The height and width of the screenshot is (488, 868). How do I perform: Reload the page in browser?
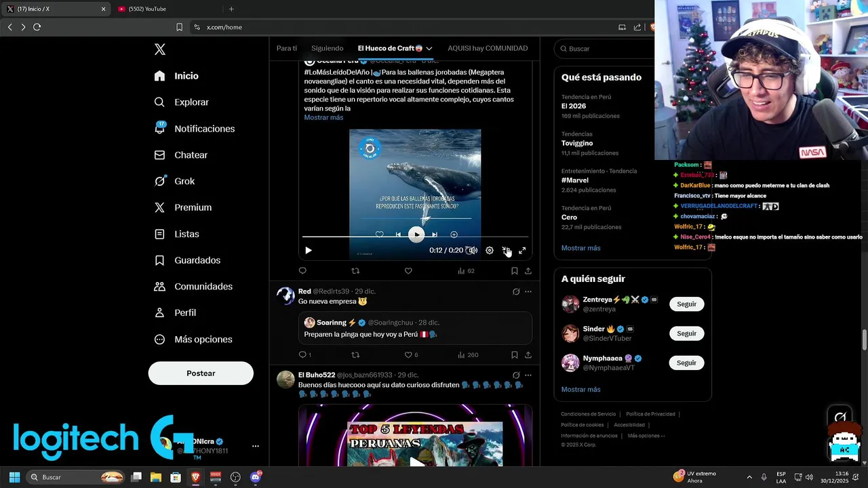[x=37, y=27]
